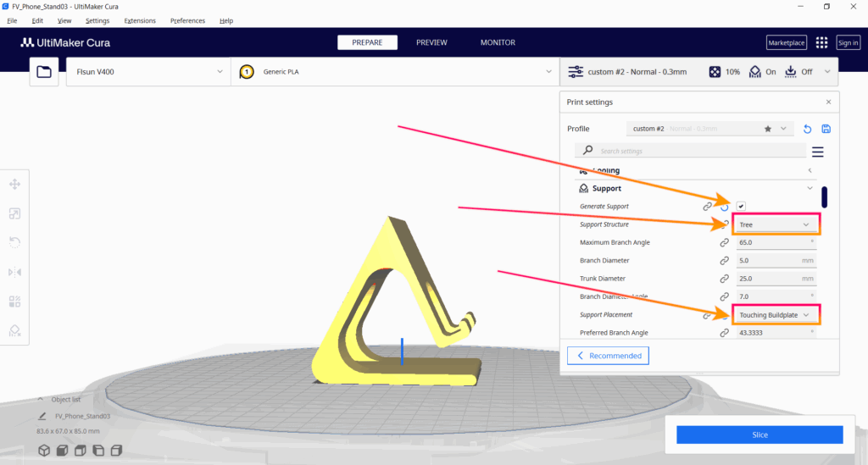Click link icon next to Branch Diameter
Viewport: 868px width, 465px height.
click(x=724, y=260)
